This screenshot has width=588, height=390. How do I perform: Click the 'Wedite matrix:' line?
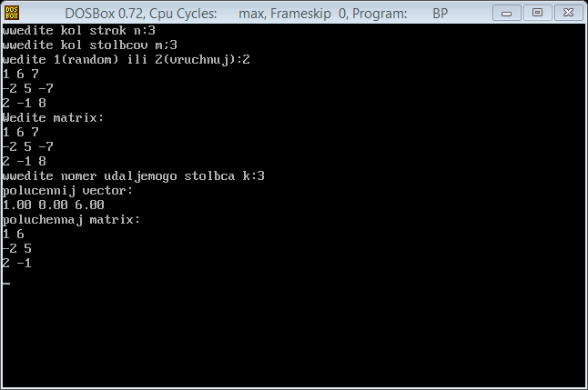tap(53, 117)
